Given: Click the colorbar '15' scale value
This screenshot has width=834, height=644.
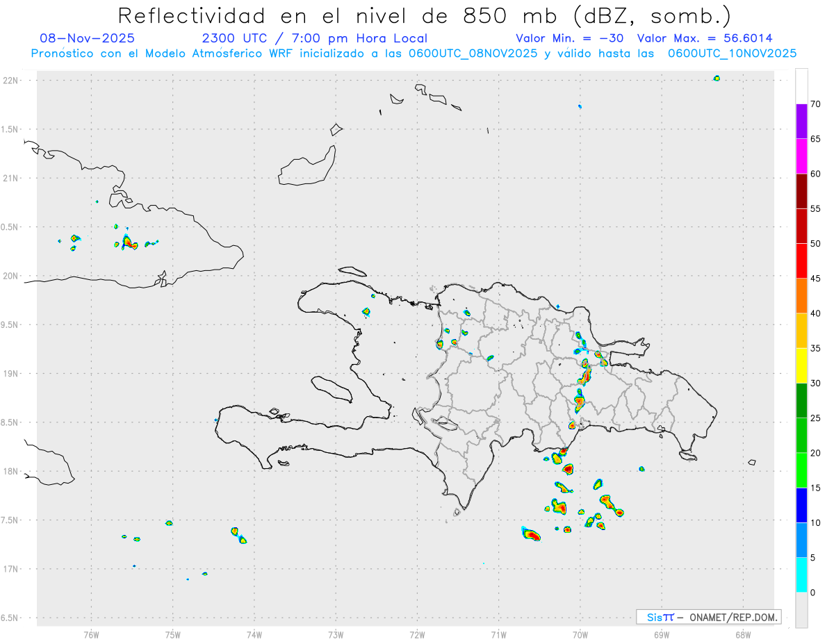Looking at the screenshot, I should point(815,488).
